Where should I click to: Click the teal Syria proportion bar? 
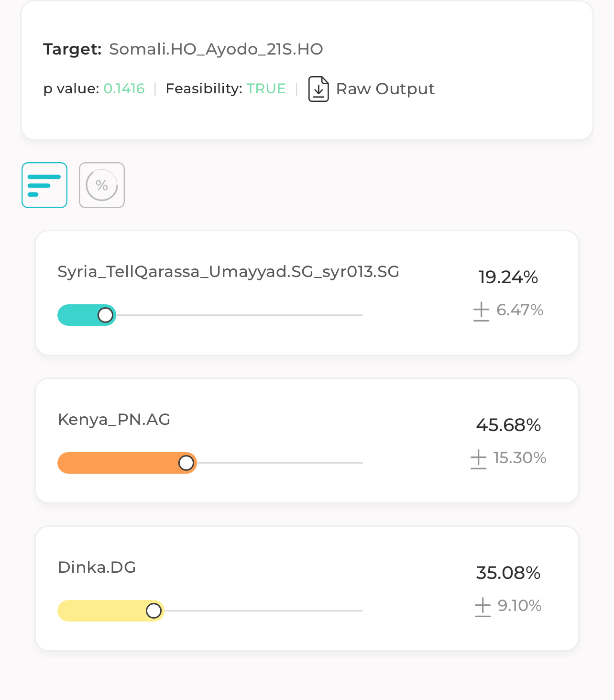(x=87, y=315)
